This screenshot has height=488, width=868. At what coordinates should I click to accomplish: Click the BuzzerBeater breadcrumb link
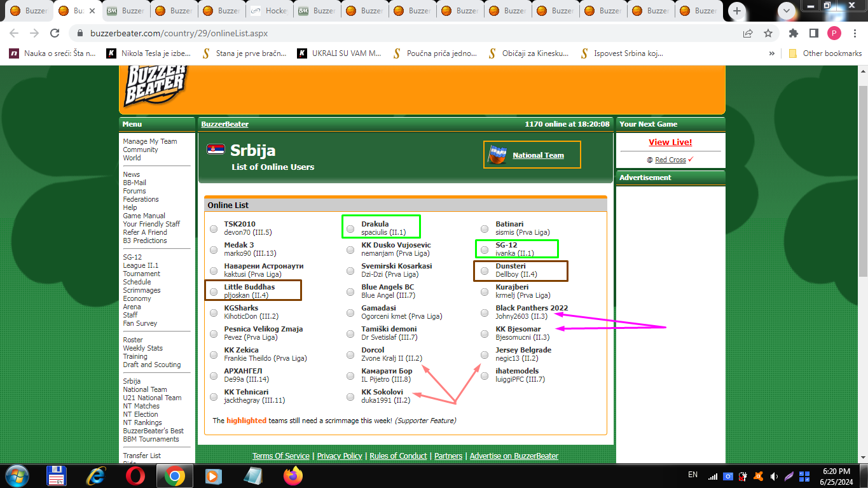[224, 124]
